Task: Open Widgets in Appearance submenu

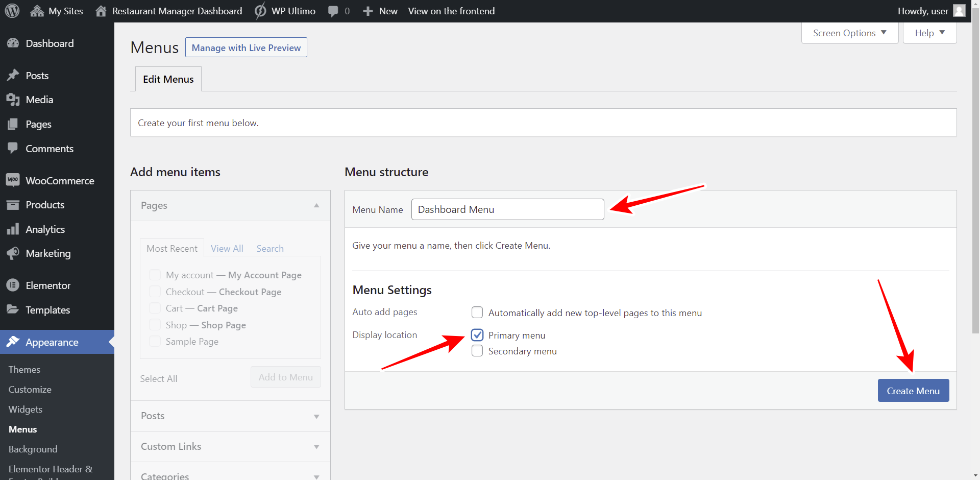Action: click(x=26, y=410)
